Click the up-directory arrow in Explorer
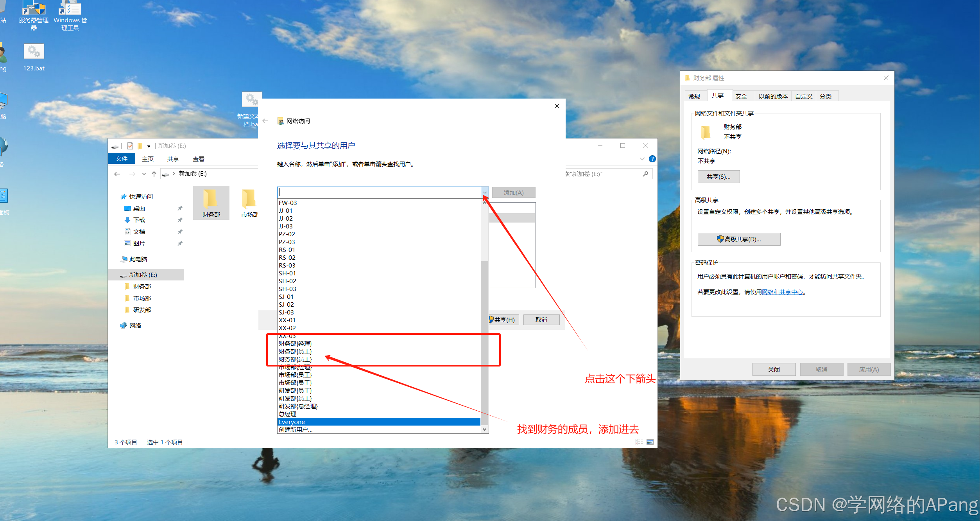The width and height of the screenshot is (980, 521). click(154, 174)
